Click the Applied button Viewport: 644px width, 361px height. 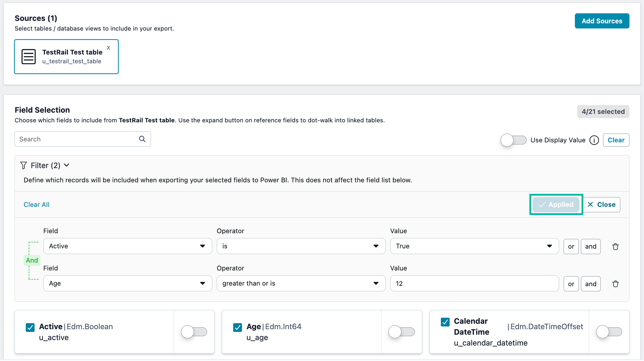click(x=556, y=204)
